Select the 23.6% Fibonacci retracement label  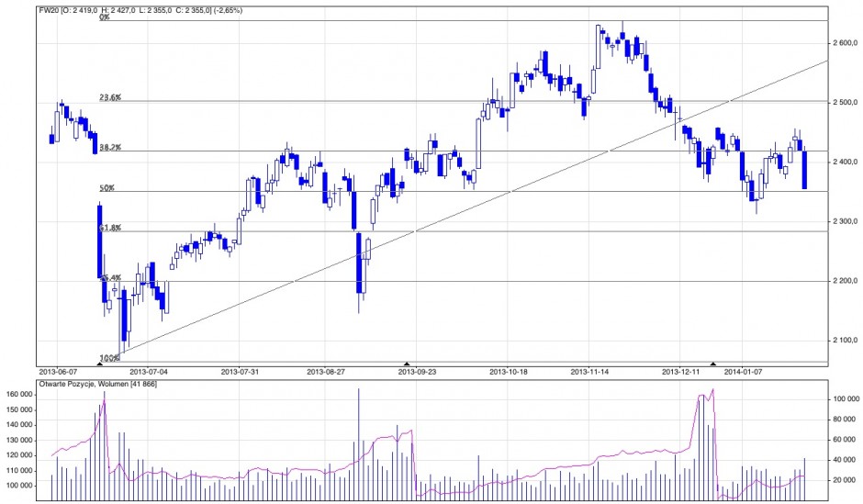109,96
